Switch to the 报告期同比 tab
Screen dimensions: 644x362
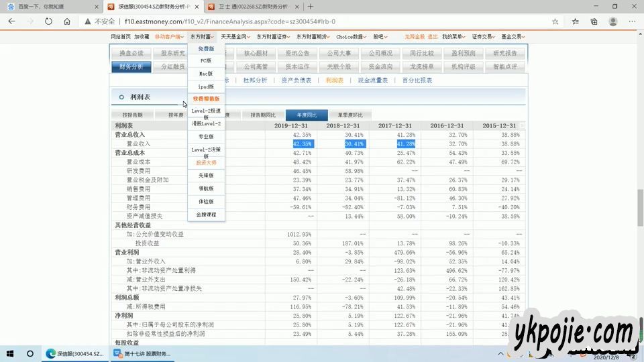(x=263, y=115)
